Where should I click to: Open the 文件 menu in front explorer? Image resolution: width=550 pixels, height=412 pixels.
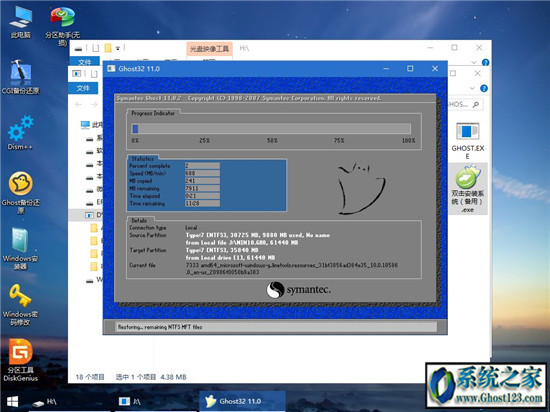[x=83, y=88]
